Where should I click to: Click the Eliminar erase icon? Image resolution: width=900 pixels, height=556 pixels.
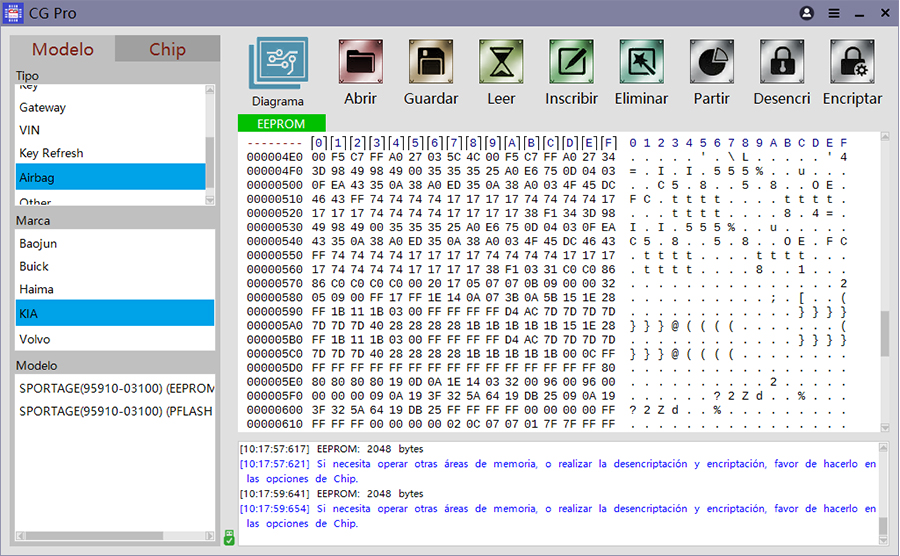pyautogui.click(x=642, y=61)
